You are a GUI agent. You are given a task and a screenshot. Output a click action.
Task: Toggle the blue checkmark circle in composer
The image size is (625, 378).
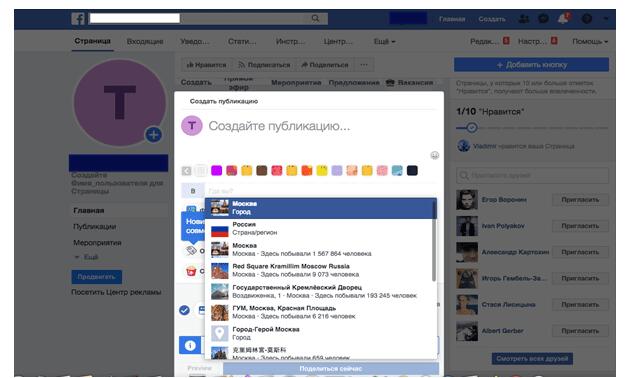tap(184, 310)
